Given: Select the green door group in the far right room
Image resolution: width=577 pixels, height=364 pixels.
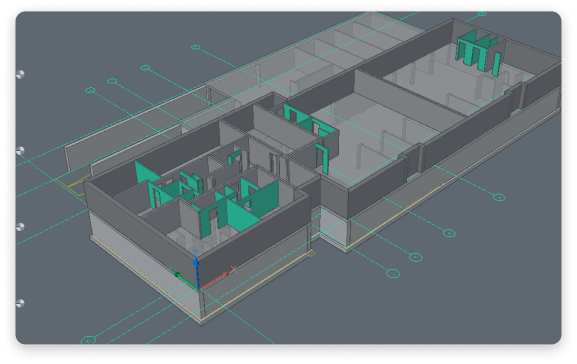Looking at the screenshot, I should 478,52.
